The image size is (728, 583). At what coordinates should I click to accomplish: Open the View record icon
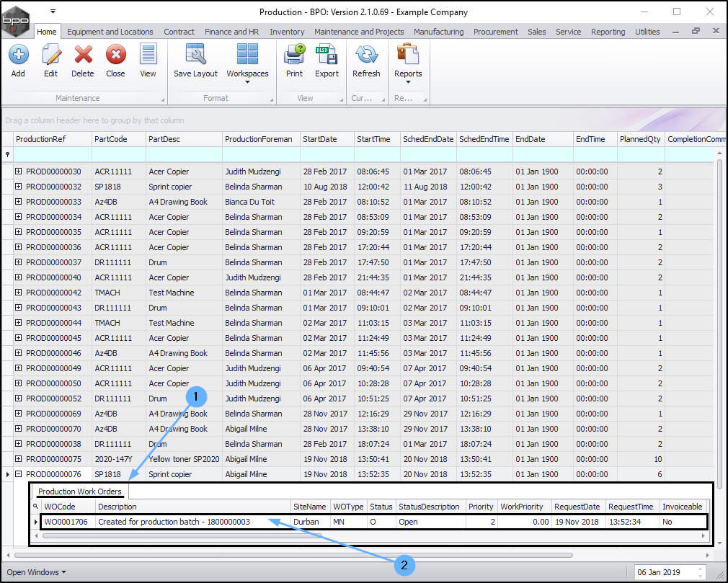148,55
